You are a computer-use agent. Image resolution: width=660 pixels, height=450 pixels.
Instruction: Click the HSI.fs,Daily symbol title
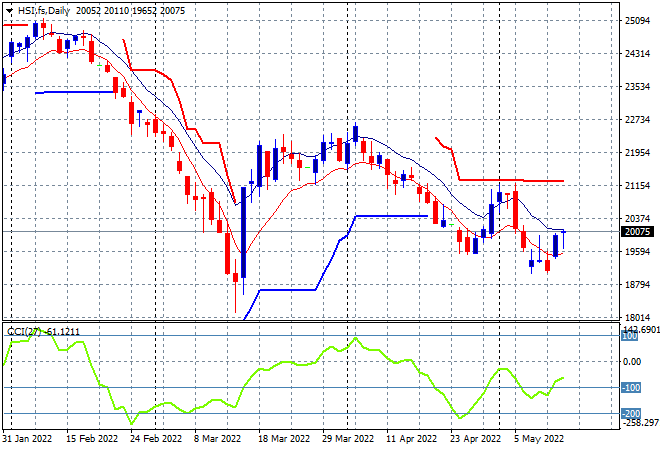click(43, 8)
